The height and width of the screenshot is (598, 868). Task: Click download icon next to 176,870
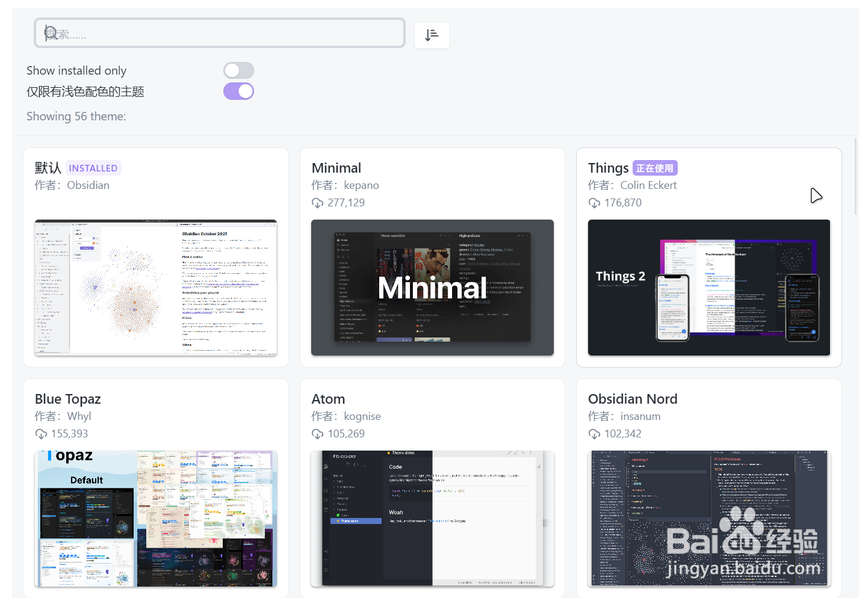(x=594, y=203)
